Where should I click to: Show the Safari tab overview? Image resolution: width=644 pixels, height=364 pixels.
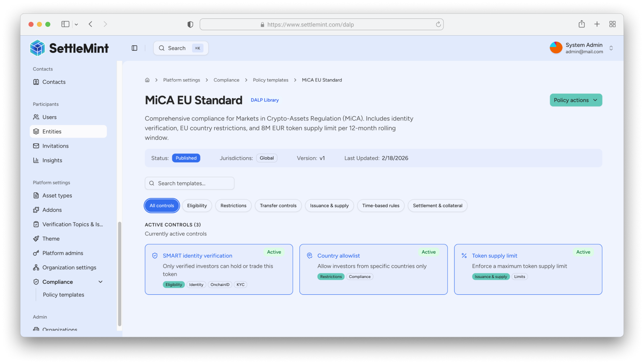tap(613, 24)
